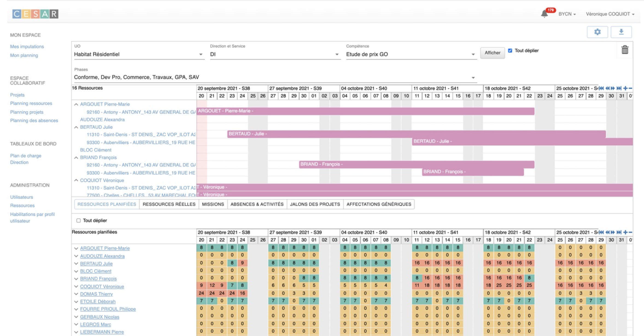Select BLOC Clément in Gantt tree
The width and height of the screenshot is (644, 336).
95,150
